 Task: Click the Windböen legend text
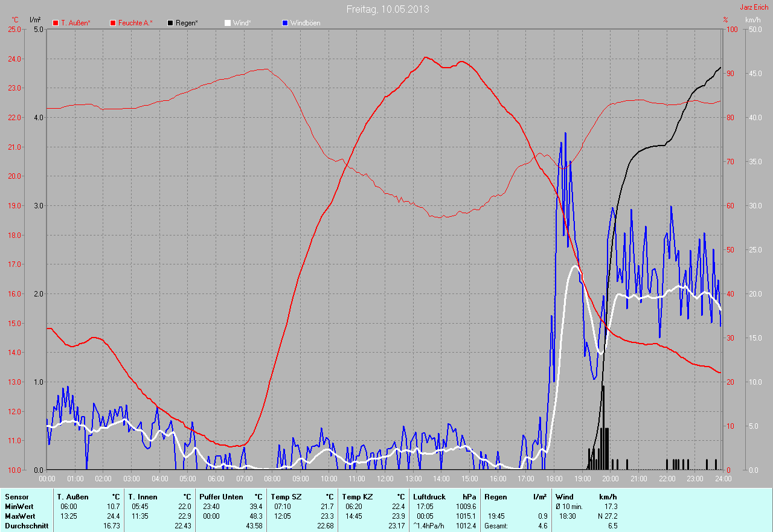click(305, 23)
